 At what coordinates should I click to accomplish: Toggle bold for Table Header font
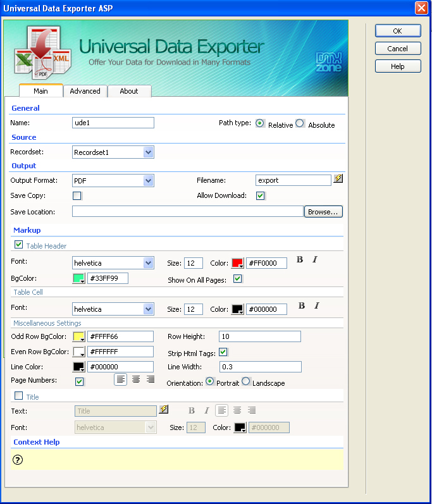(300, 259)
